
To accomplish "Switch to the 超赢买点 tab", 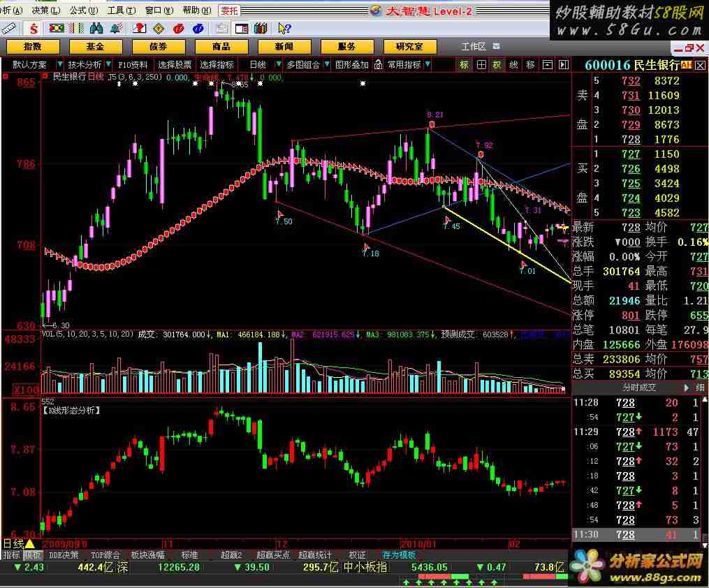I will 272,554.
